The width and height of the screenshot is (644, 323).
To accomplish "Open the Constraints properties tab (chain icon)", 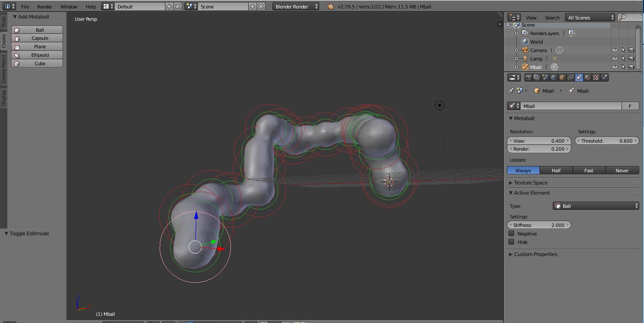I will [x=570, y=77].
